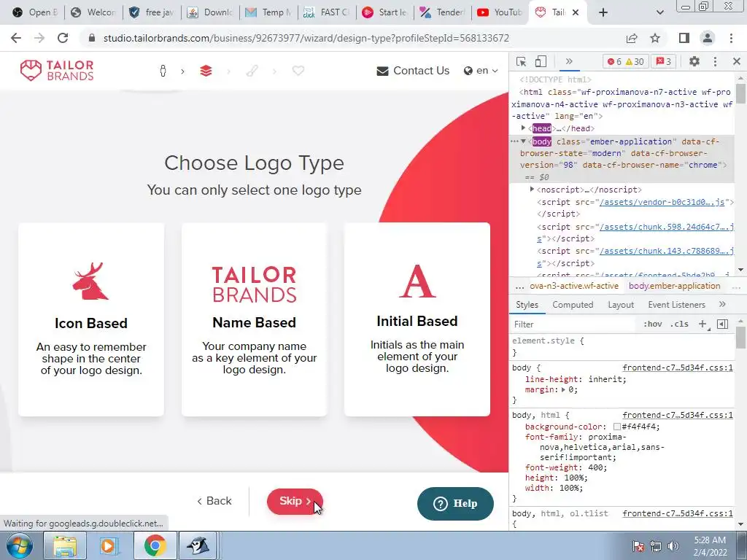
Task: Open Windows Explorer from taskbar
Action: (65, 545)
